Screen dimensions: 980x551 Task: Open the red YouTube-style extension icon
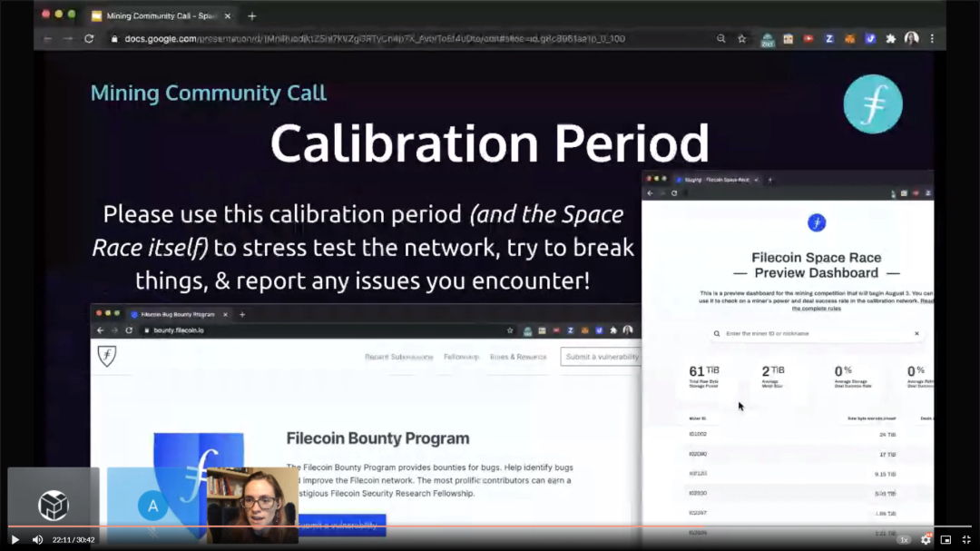click(808, 39)
